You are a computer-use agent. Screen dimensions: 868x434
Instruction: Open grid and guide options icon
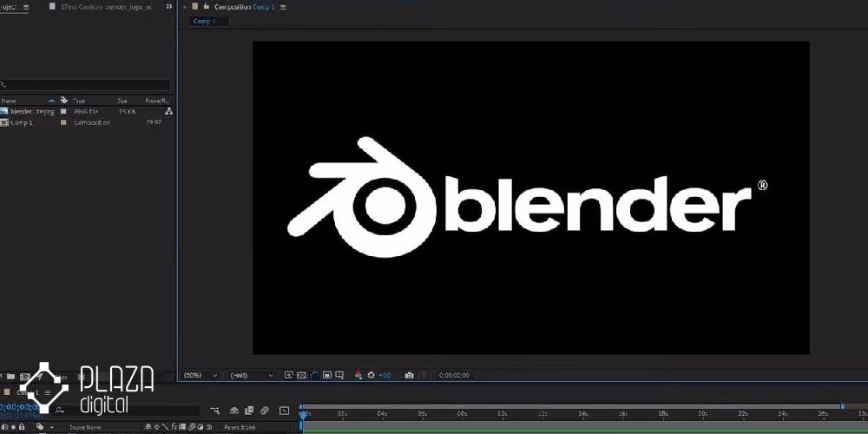(339, 375)
